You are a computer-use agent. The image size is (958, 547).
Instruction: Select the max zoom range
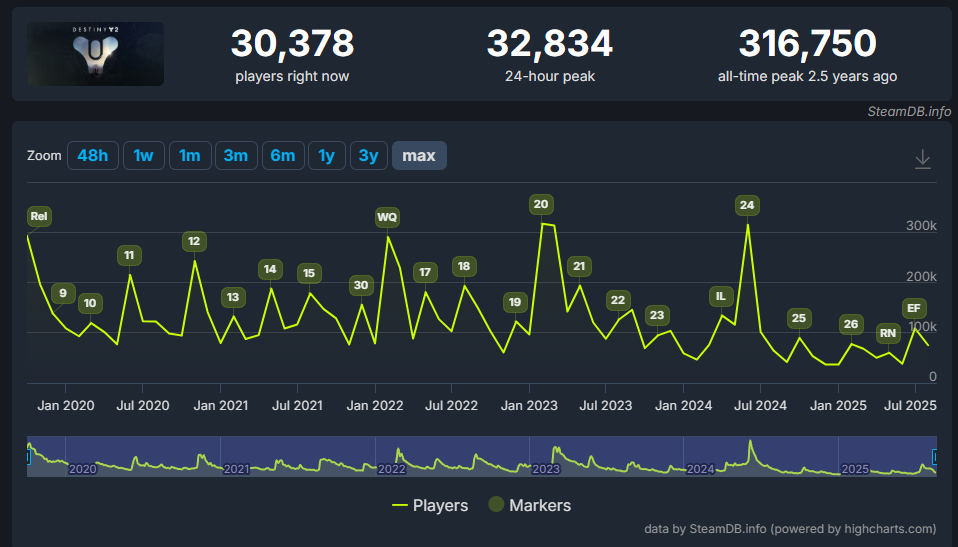click(419, 155)
